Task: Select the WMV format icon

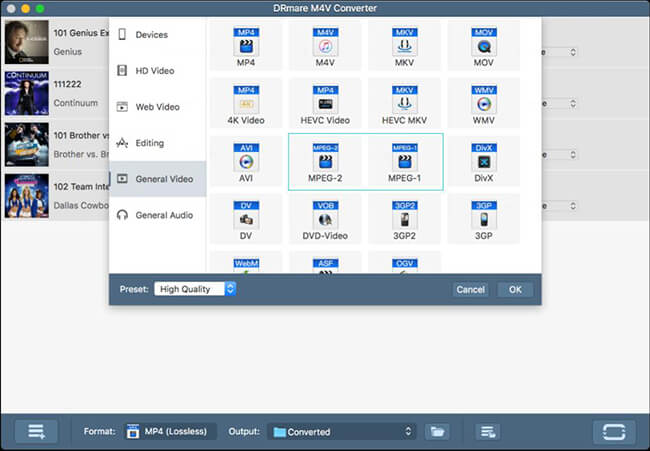Action: coord(483,100)
